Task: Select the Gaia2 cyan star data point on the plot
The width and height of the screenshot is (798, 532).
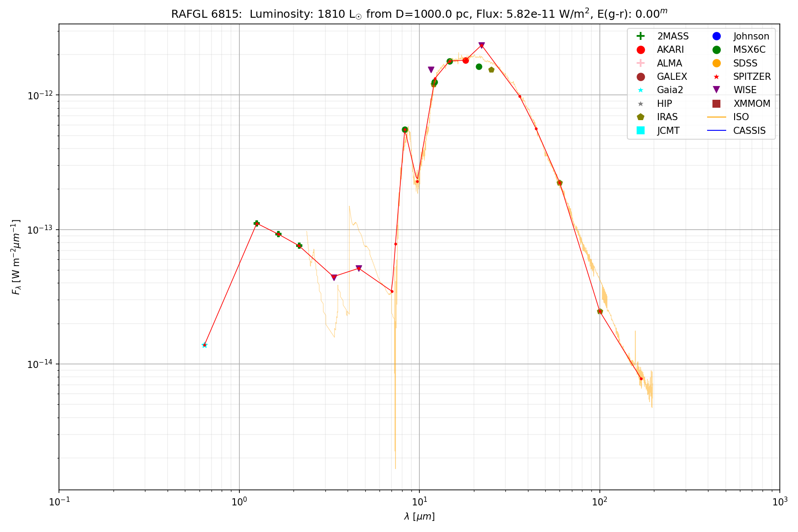Action: [204, 345]
